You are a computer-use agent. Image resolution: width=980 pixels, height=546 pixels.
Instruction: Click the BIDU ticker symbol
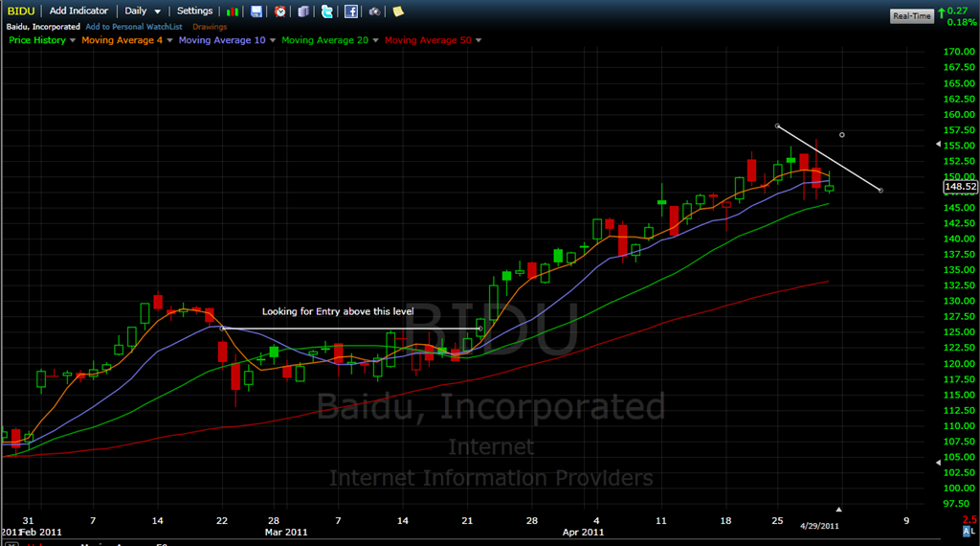pyautogui.click(x=21, y=11)
